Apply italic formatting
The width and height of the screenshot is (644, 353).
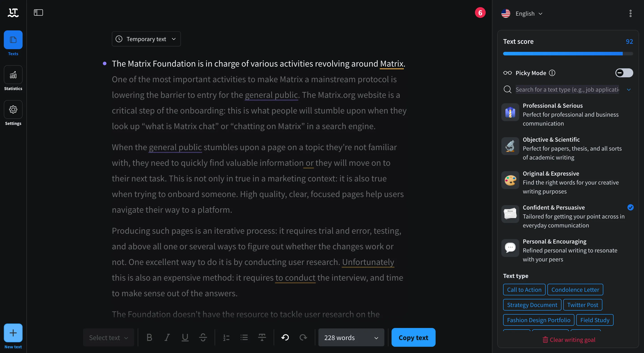pos(167,337)
